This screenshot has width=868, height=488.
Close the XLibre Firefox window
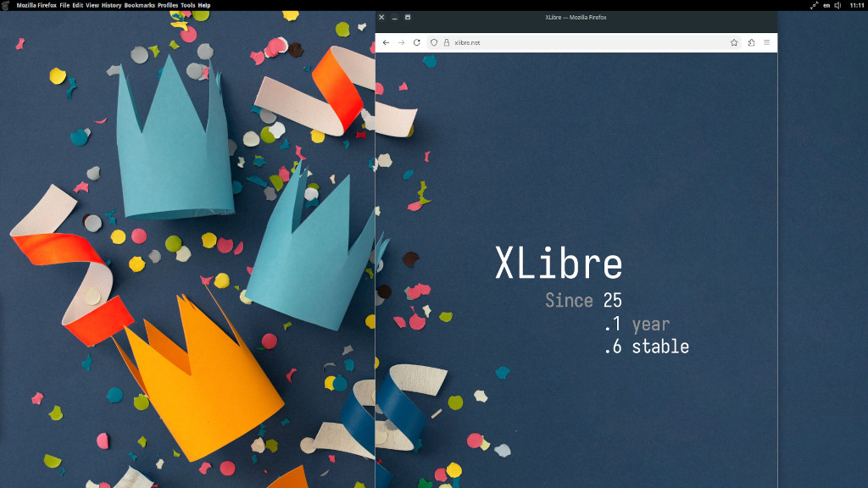click(x=381, y=17)
